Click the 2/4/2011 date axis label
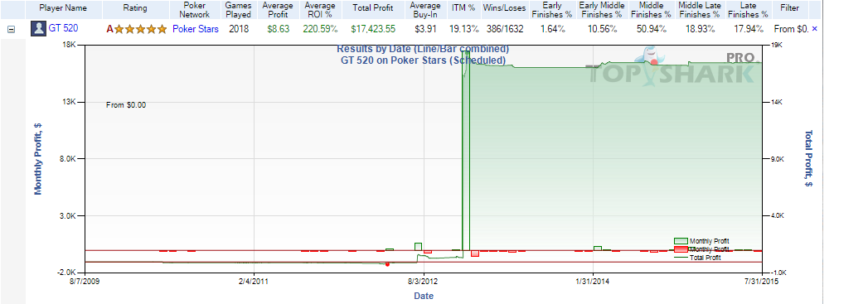Viewport: 868px width, 304px height. pos(254,282)
